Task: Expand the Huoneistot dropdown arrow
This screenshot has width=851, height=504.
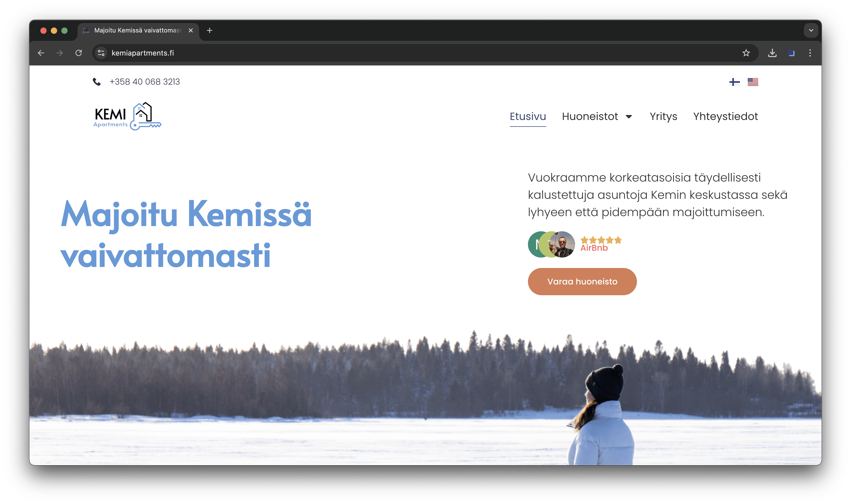Action: [x=629, y=117]
